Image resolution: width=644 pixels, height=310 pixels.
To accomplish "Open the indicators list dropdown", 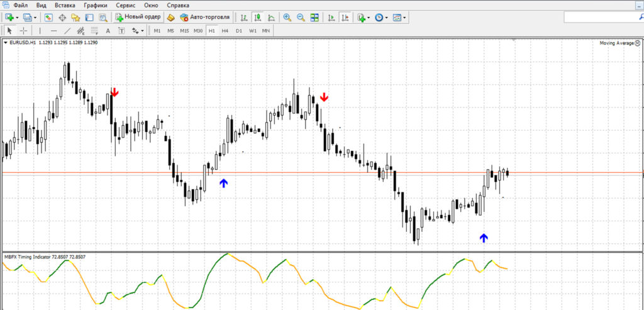I will (363, 17).
